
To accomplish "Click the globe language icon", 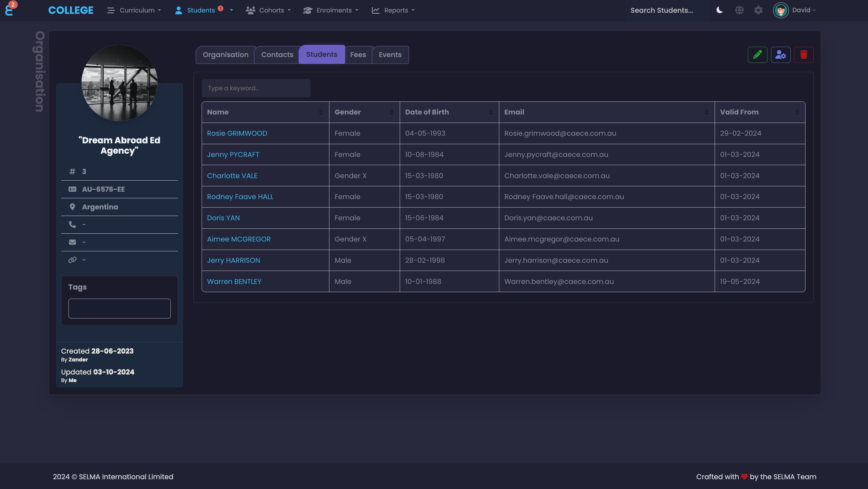I will tap(739, 10).
